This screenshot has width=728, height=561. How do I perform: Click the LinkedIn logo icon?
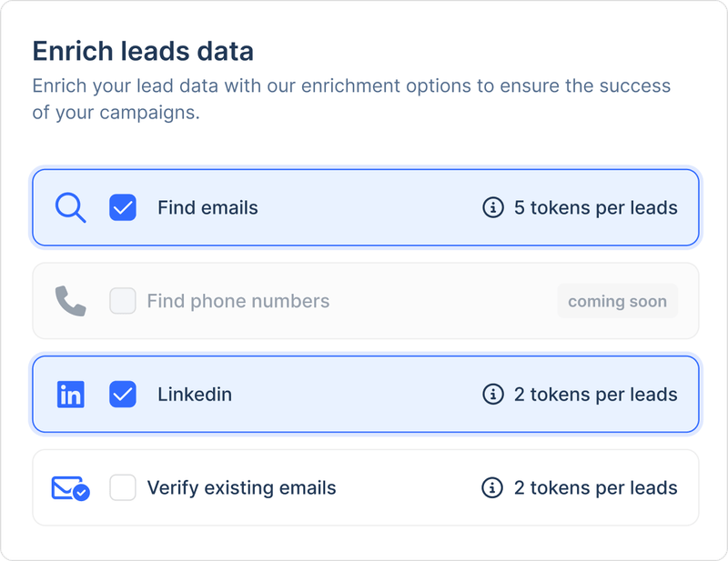[70, 395]
